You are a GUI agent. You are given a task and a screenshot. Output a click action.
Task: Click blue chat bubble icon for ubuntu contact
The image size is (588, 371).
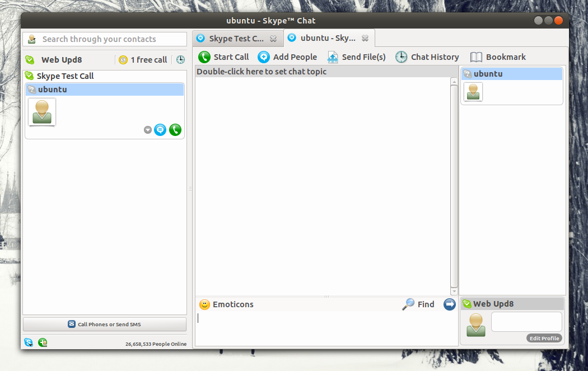[160, 130]
